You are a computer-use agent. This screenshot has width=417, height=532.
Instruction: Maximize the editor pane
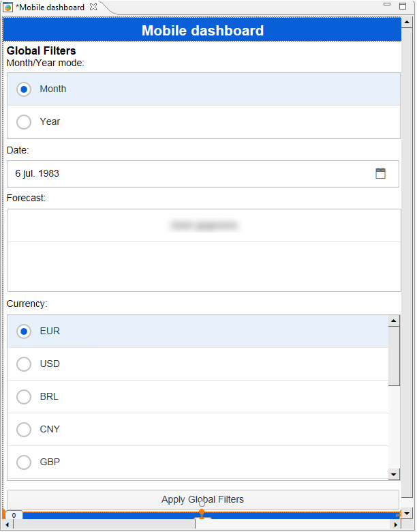tap(403, 6)
